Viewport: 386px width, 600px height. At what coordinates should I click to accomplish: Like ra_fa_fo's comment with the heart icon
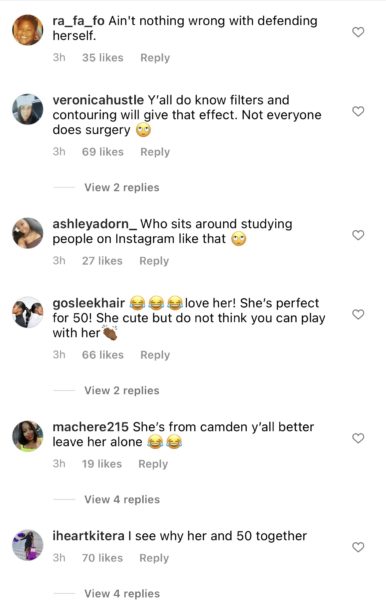(358, 32)
